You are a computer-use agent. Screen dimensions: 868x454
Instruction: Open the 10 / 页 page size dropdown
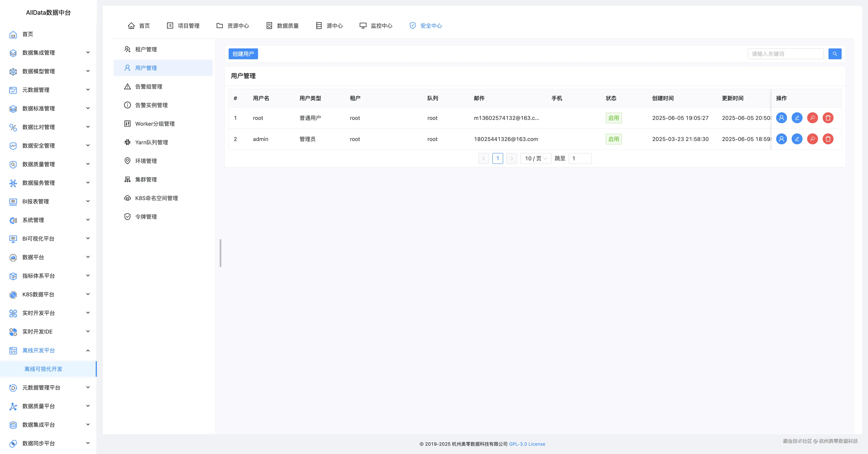click(x=535, y=158)
